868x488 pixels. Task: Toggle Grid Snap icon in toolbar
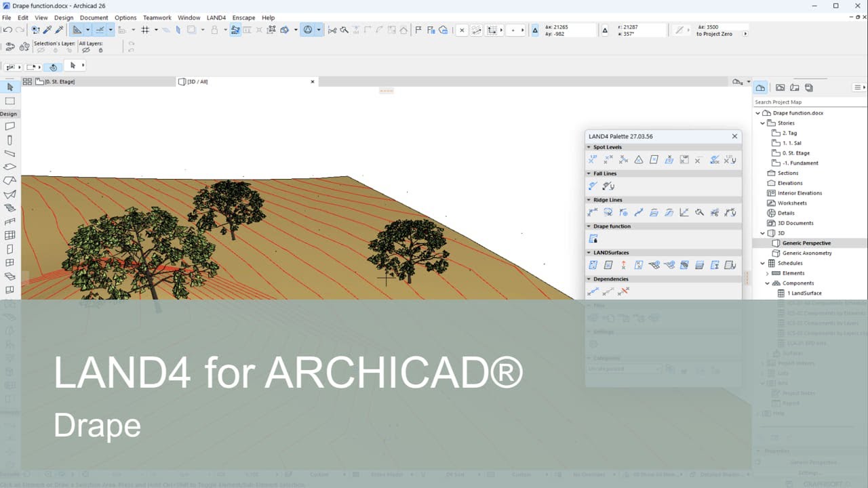coord(145,30)
